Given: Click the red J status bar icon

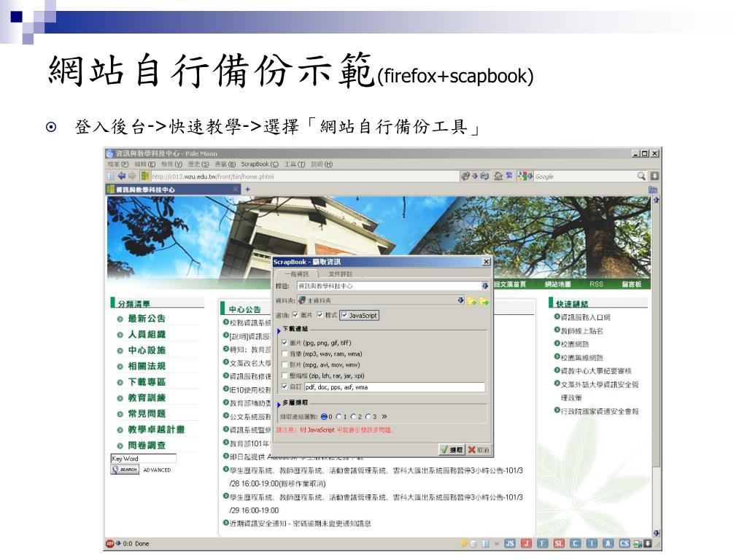Looking at the screenshot, I should click(x=527, y=544).
